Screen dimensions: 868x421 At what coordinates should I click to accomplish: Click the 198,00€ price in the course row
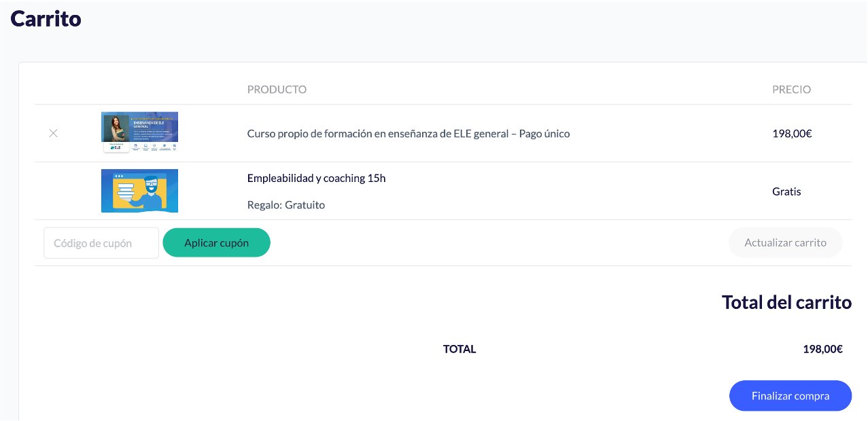792,134
